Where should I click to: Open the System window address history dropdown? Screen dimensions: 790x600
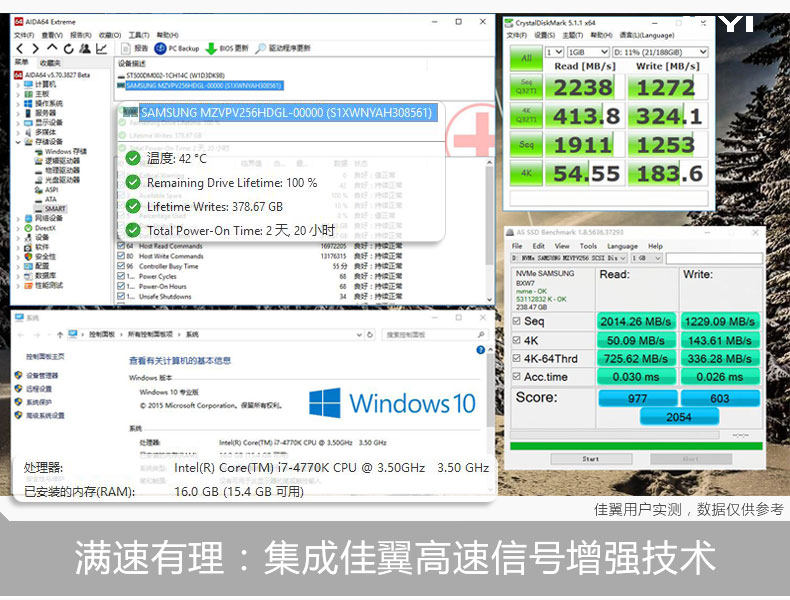pos(359,335)
